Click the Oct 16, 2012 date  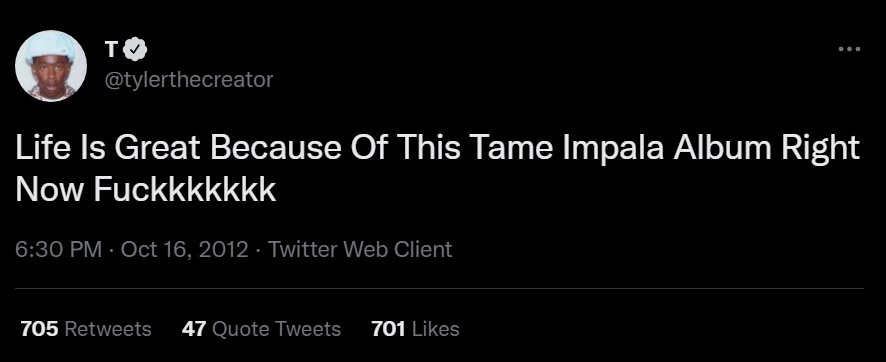pos(185,249)
